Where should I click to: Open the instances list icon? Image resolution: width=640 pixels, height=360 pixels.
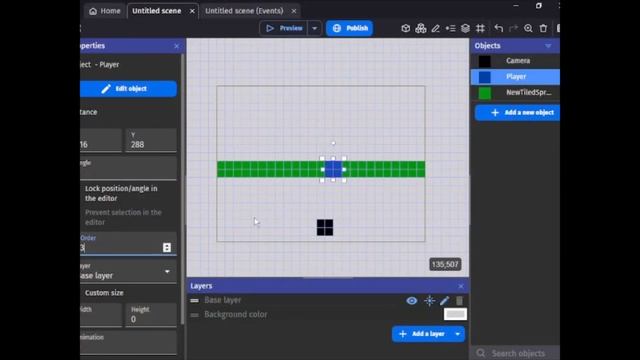[451, 28]
